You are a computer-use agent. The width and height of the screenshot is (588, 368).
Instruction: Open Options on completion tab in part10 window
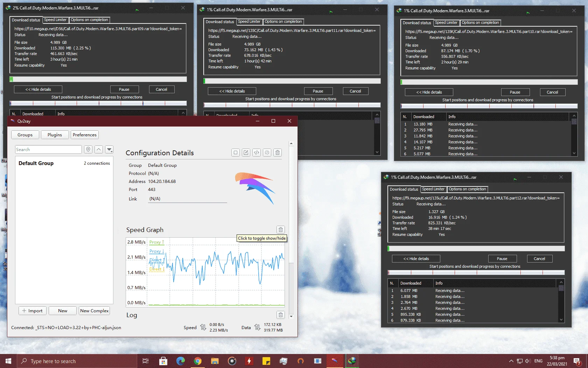pos(480,23)
